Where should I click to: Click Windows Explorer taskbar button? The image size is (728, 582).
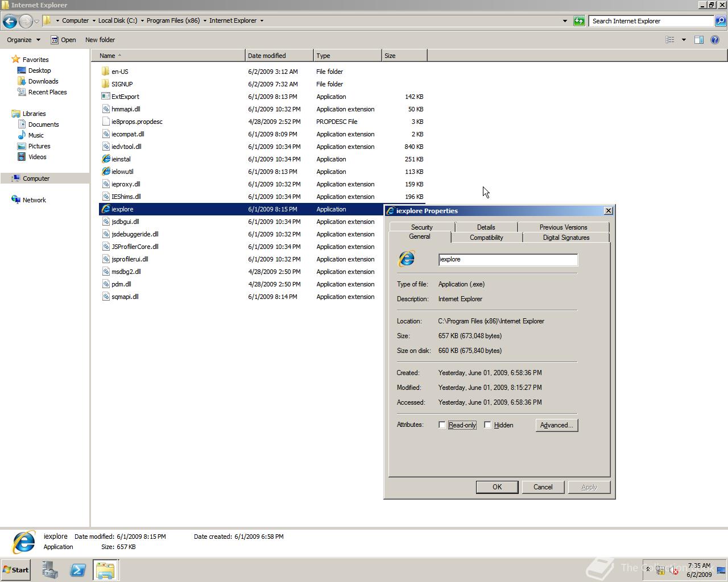point(105,570)
